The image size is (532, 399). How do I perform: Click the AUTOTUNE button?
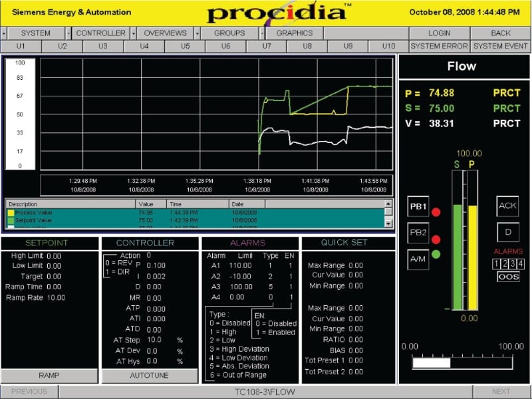(x=149, y=376)
